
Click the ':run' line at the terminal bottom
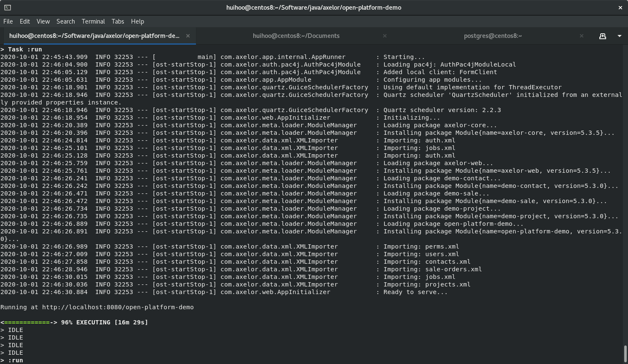point(16,360)
